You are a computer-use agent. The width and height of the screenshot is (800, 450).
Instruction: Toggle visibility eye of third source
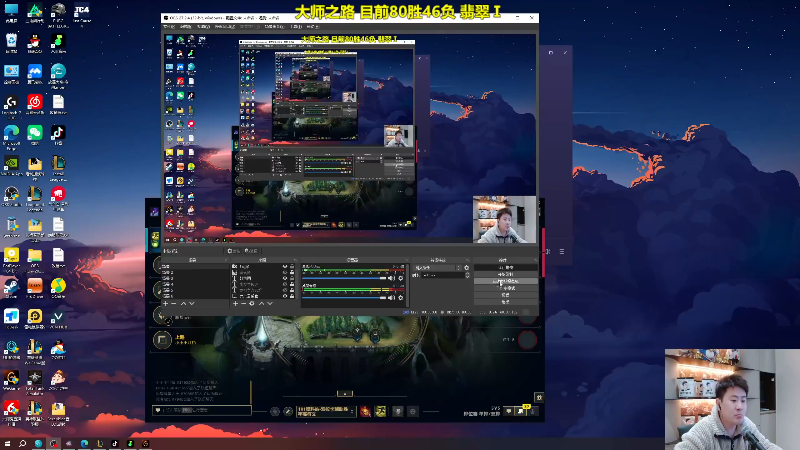285,279
